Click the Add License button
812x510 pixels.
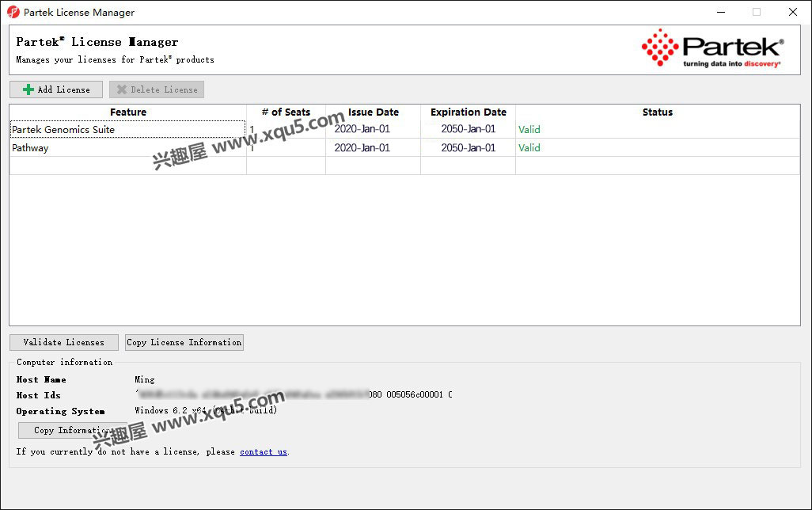[x=56, y=89]
